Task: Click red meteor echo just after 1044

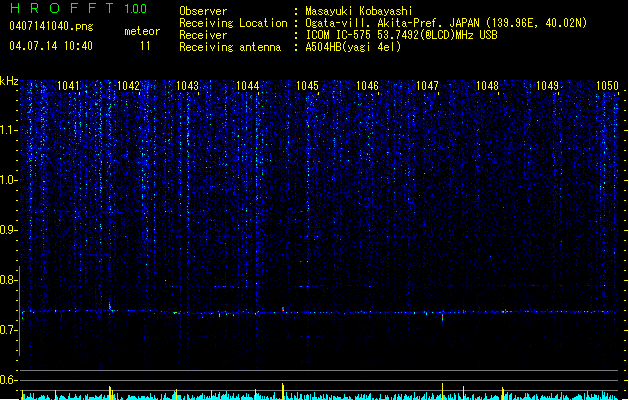Action: (283, 309)
